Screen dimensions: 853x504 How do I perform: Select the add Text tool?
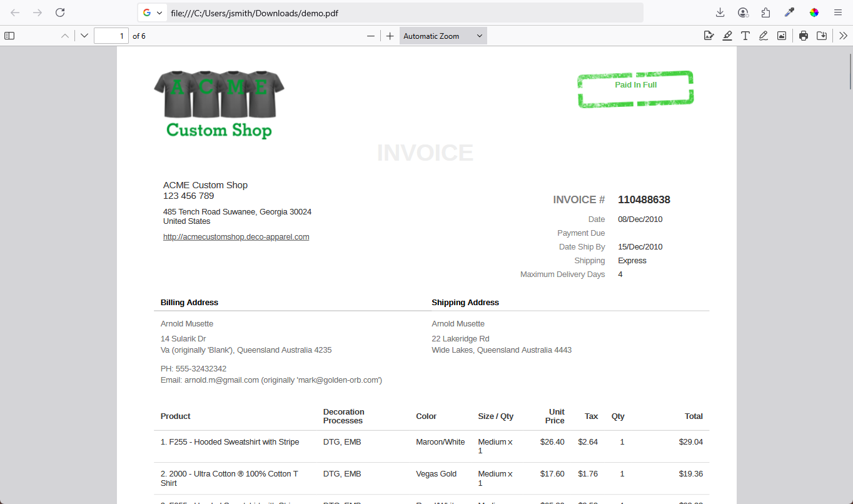click(745, 36)
